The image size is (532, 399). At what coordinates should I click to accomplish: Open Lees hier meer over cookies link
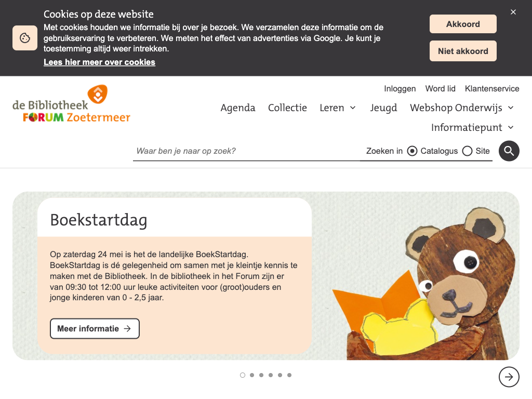[x=99, y=62]
